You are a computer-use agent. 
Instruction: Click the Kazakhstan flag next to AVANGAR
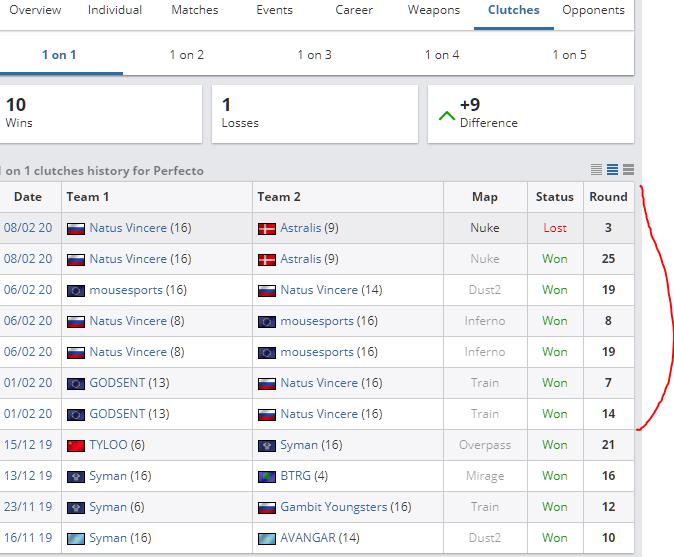266,538
